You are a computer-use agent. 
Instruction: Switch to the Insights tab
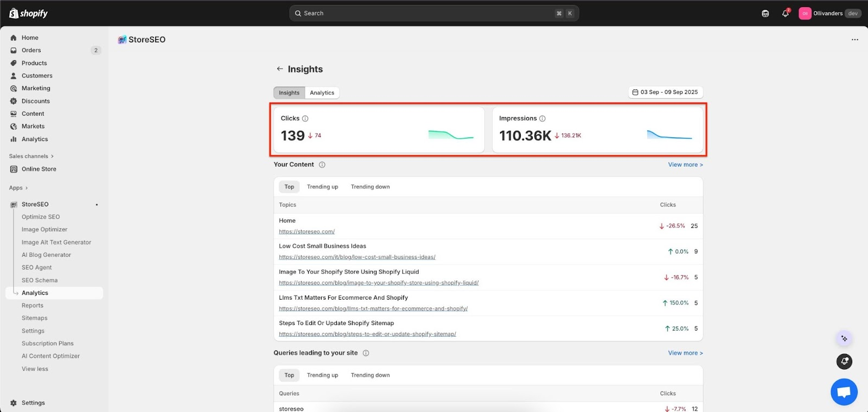[x=289, y=93]
